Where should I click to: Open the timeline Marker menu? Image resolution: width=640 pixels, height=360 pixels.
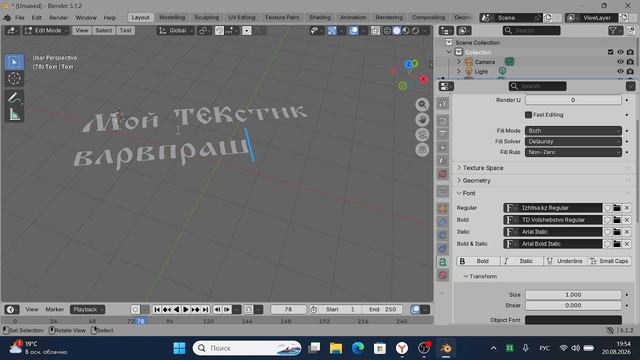click(x=55, y=310)
